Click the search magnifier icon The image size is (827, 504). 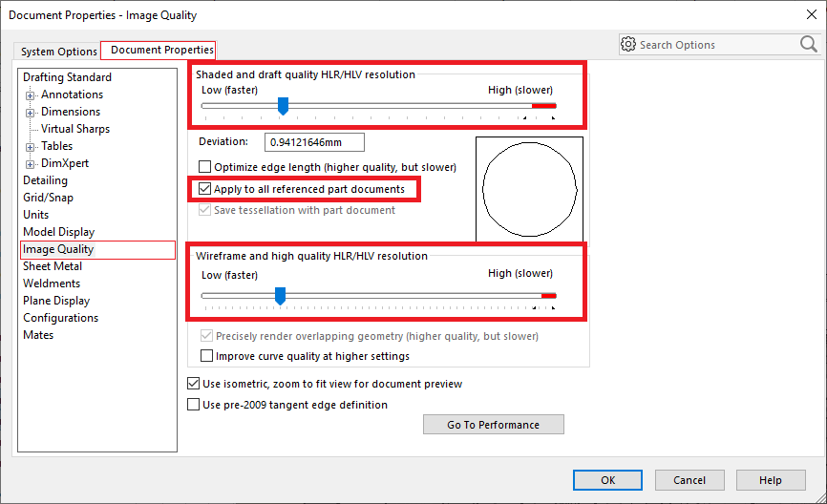(808, 44)
